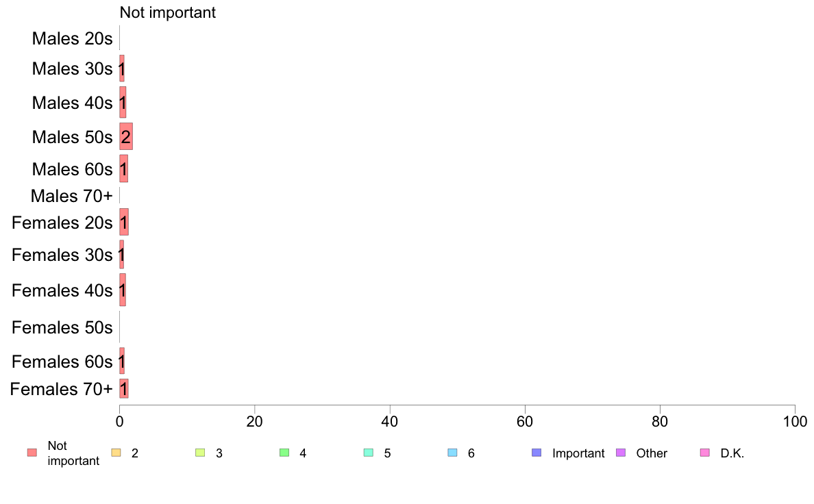The image size is (814, 504).
Task: Click the Males 20s row label
Action: (72, 38)
